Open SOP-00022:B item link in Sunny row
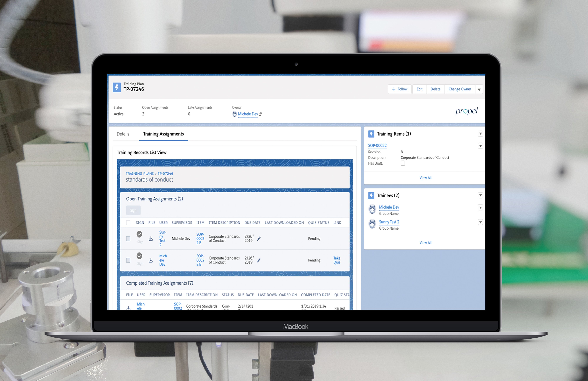 [x=200, y=239]
